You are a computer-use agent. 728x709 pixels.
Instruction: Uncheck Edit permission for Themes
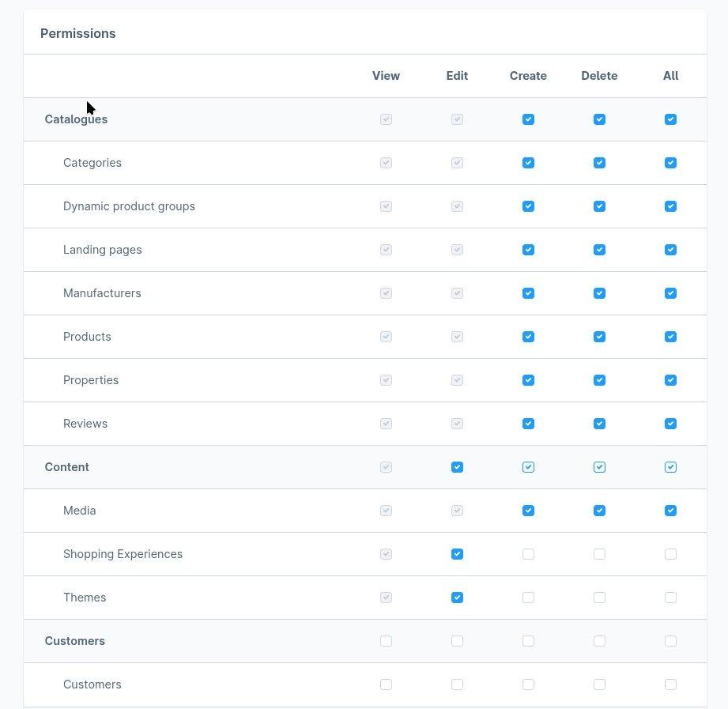[x=457, y=598]
